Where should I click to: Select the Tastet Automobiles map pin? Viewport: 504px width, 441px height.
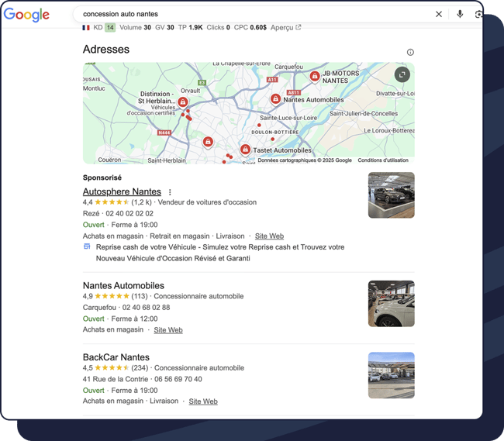[x=245, y=150]
